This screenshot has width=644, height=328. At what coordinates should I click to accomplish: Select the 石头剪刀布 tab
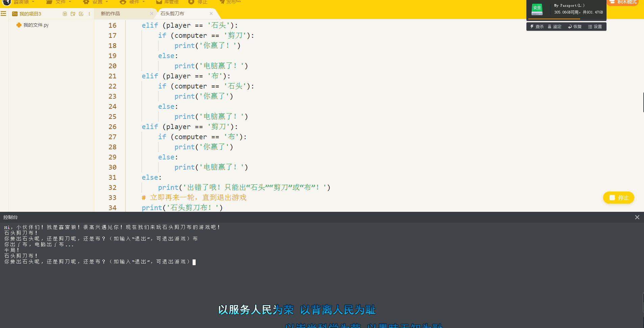pos(172,14)
